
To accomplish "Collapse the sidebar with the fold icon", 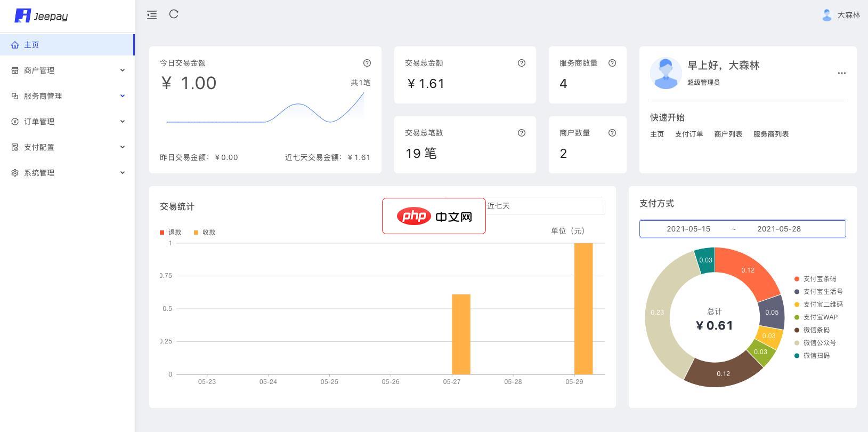I will click(x=152, y=15).
